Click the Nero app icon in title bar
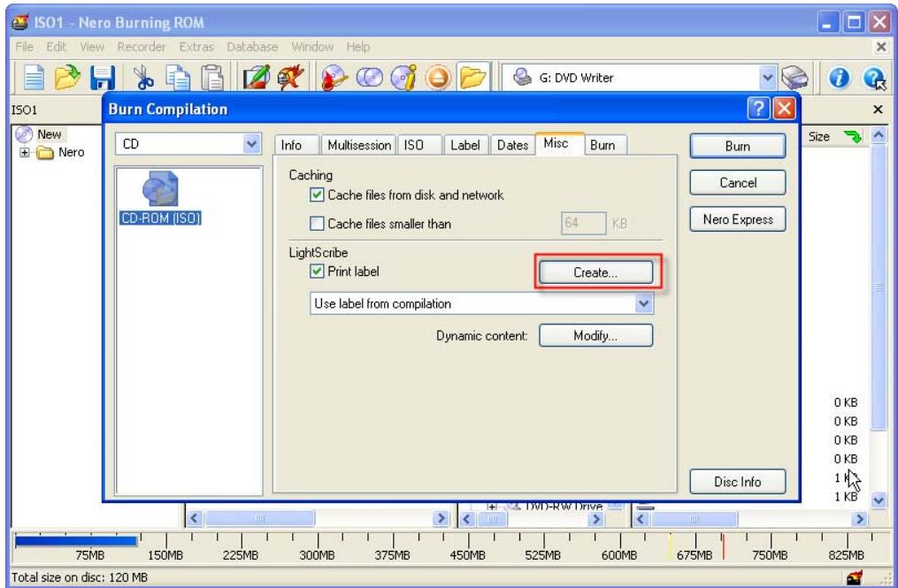The image size is (898, 588). (20, 23)
